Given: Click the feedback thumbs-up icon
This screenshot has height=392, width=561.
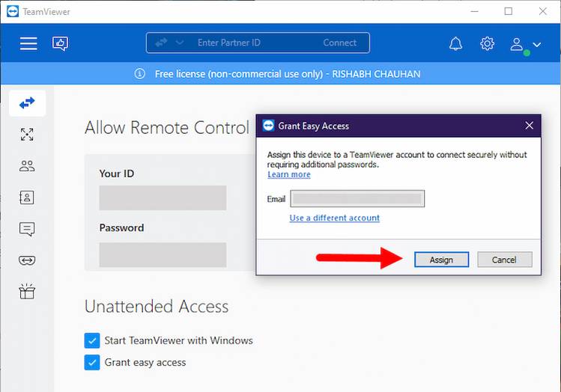Looking at the screenshot, I should tap(60, 43).
